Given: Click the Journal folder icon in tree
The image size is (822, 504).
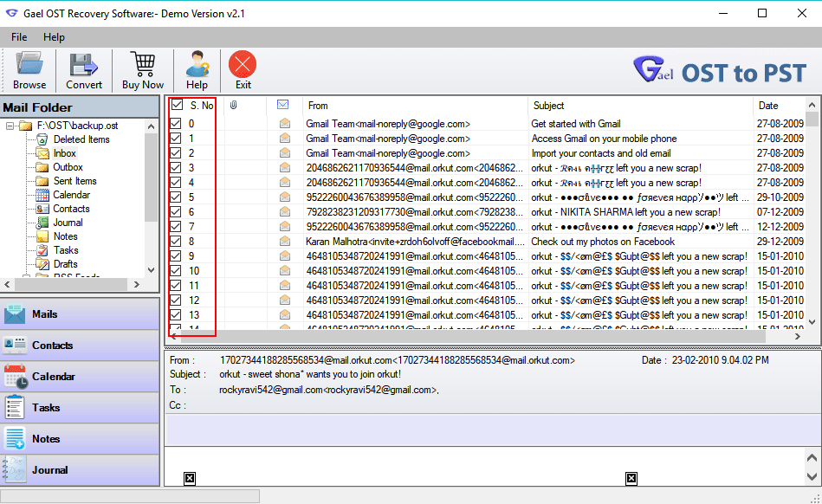Looking at the screenshot, I should 42,223.
